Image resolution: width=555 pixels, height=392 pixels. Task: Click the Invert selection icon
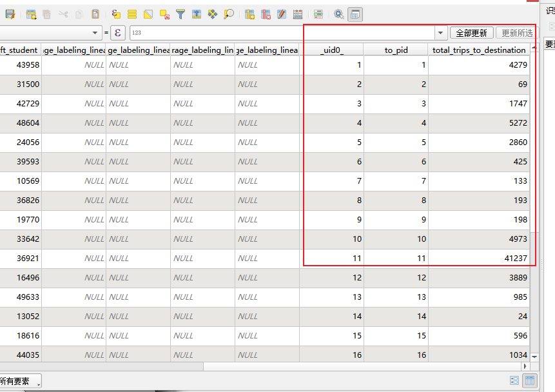[x=148, y=14]
